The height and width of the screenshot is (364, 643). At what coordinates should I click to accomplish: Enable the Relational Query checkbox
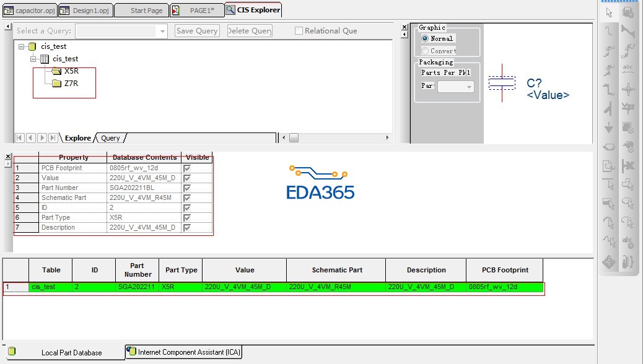click(299, 31)
